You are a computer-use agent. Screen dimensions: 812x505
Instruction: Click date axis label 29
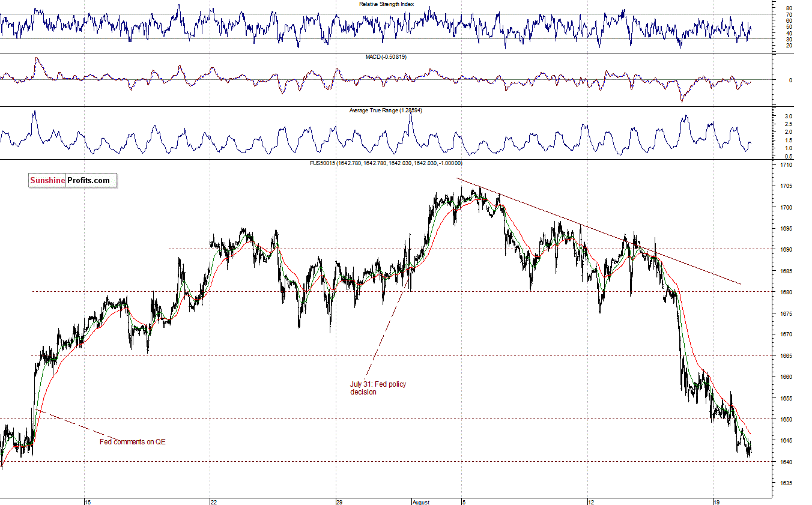pyautogui.click(x=339, y=502)
